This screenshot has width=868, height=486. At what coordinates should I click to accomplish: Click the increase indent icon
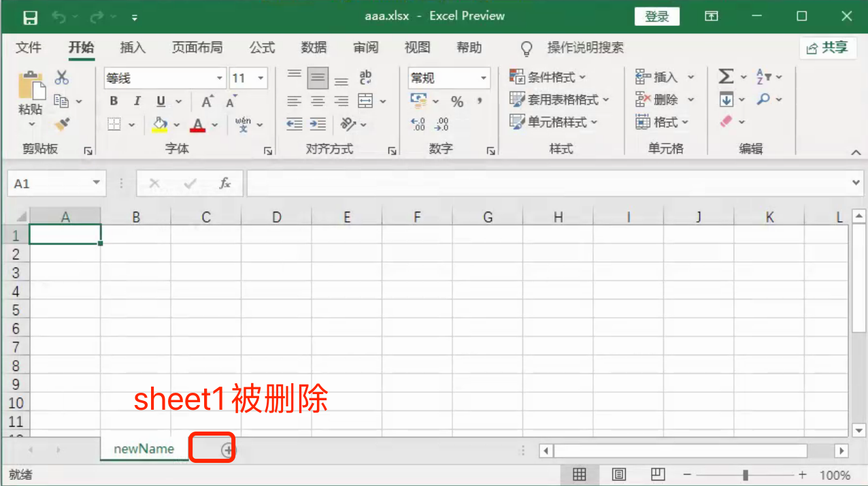tap(318, 124)
